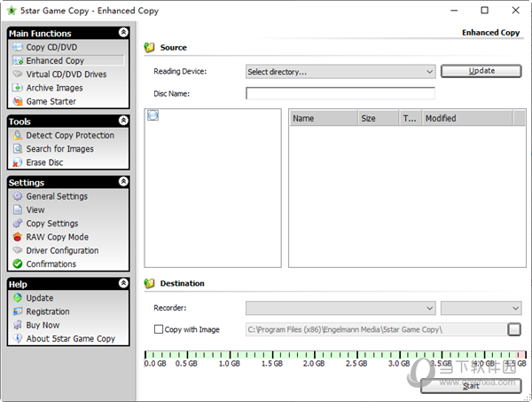
Task: Open Copy CD/DVD from Main Functions
Action: pos(51,47)
